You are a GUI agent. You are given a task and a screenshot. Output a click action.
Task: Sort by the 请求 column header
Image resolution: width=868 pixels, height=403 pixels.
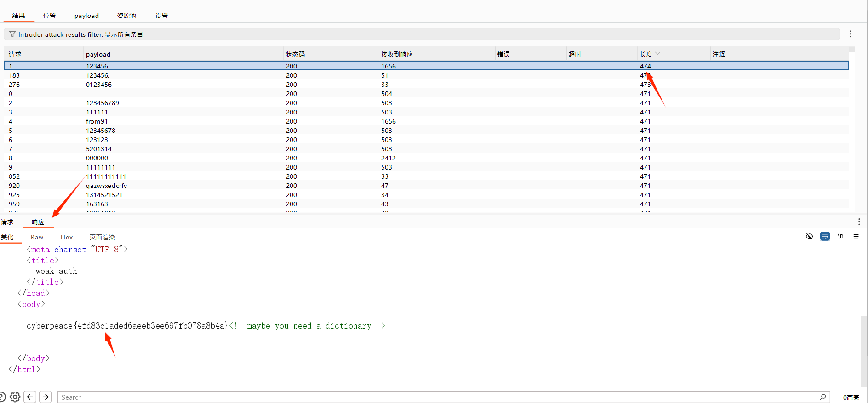tap(44, 54)
